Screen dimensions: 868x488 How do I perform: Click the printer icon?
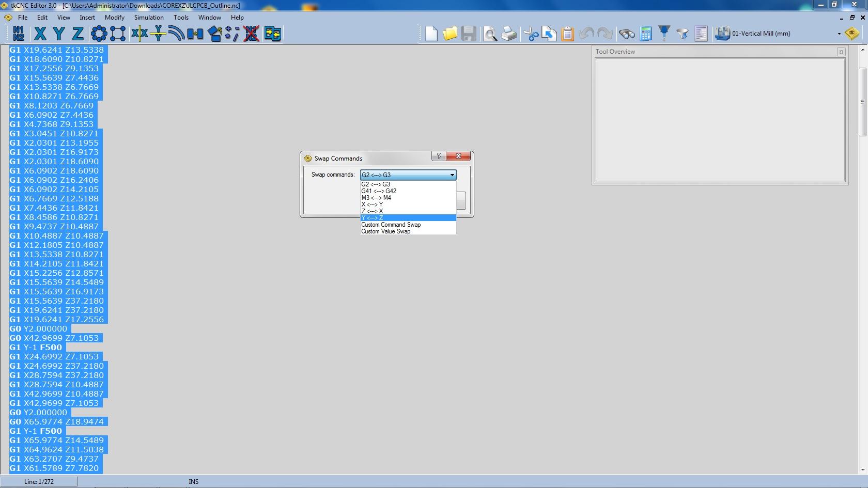[x=509, y=34]
